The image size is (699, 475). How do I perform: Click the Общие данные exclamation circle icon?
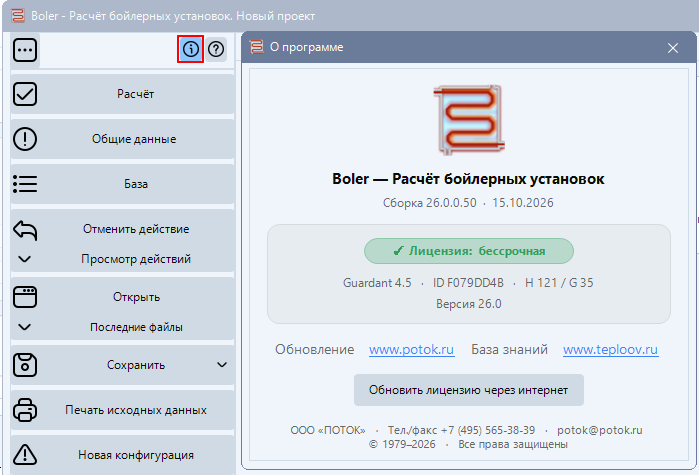(25, 139)
